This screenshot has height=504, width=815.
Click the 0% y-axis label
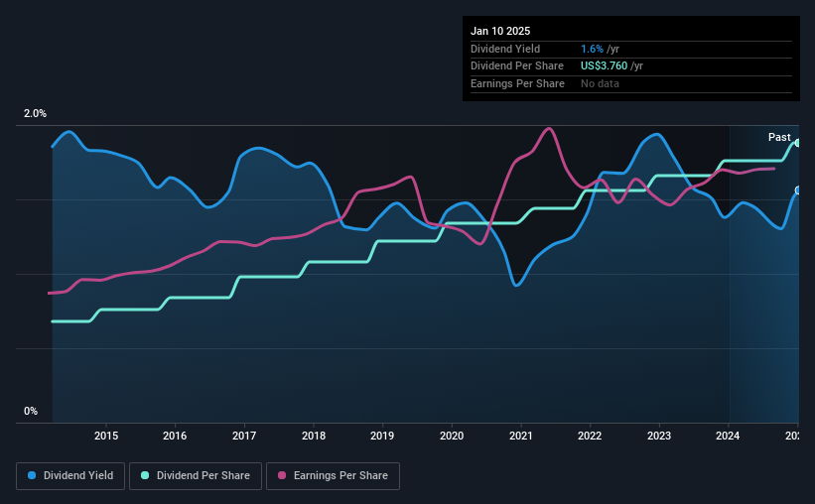31,411
